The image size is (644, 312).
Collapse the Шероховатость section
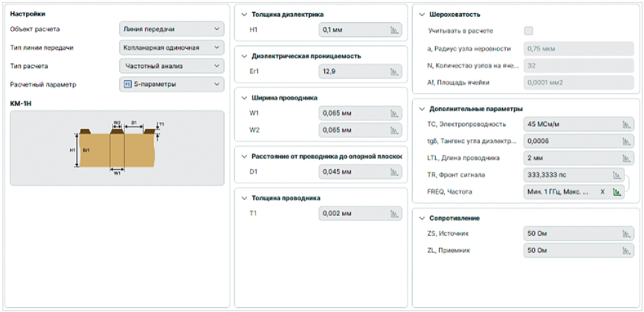[422, 14]
